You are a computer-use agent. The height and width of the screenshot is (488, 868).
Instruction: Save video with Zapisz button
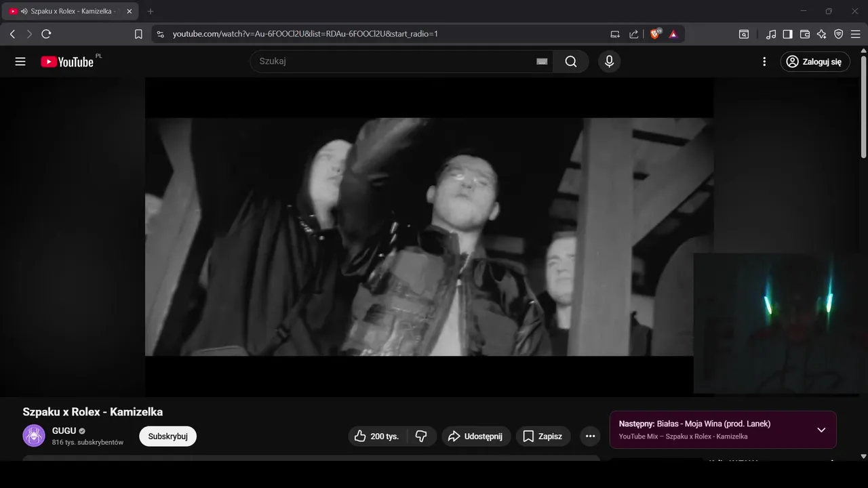543,436
